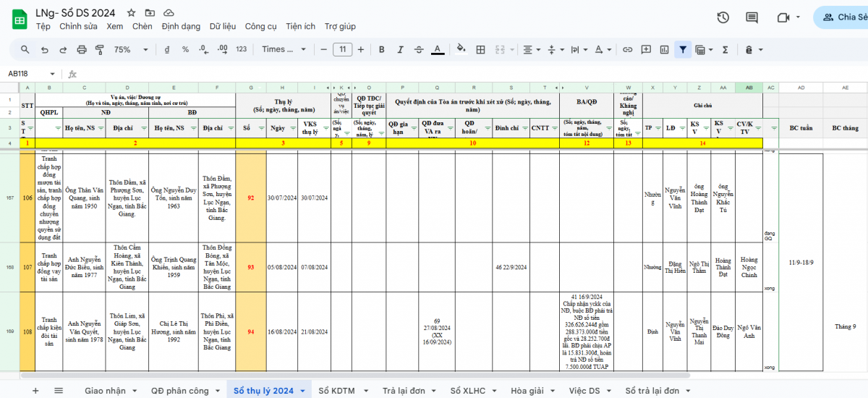Decrease decimal places
This screenshot has width=868, height=398.
(203, 49)
